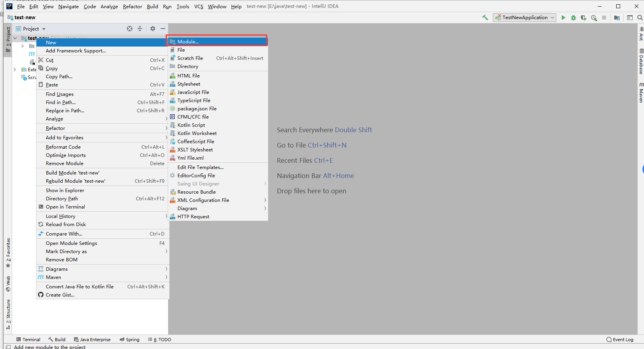This screenshot has width=644, height=349.
Task: Open the Event Log
Action: 620,340
